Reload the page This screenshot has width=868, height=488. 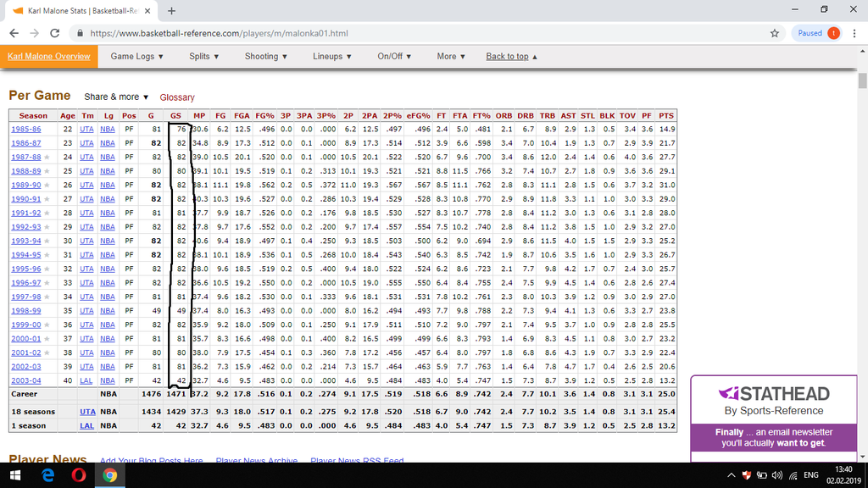pyautogui.click(x=55, y=33)
